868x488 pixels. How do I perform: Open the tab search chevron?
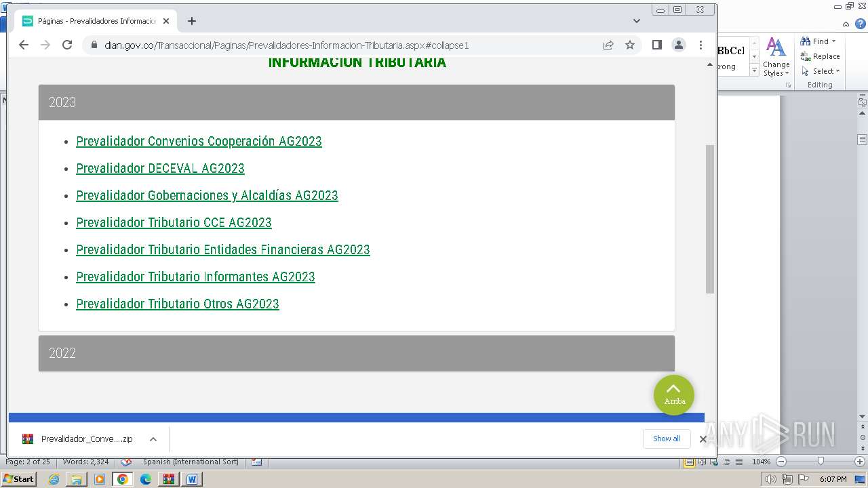click(637, 21)
